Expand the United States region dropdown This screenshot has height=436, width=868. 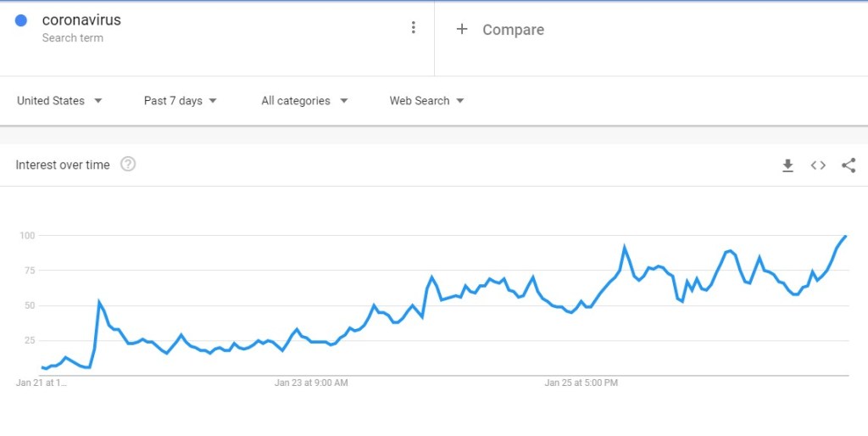(x=59, y=100)
